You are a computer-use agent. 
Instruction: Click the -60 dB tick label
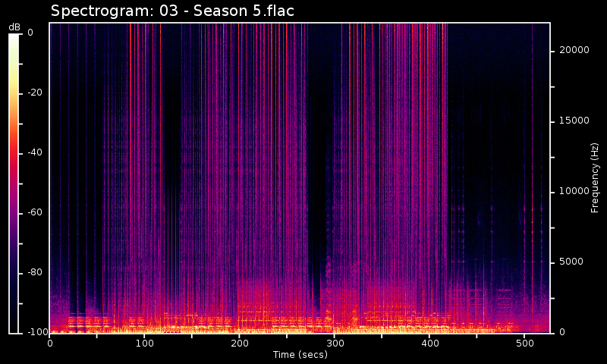(36, 212)
